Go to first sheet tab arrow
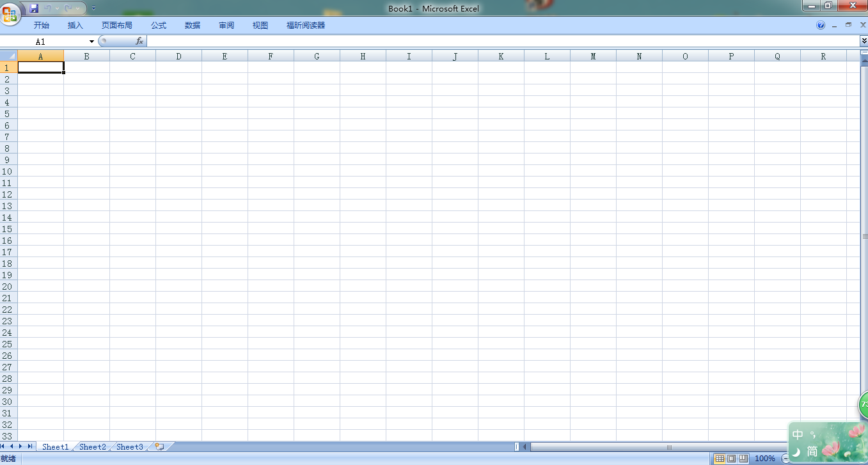Viewport: 868px width, 465px height. click(x=3, y=446)
